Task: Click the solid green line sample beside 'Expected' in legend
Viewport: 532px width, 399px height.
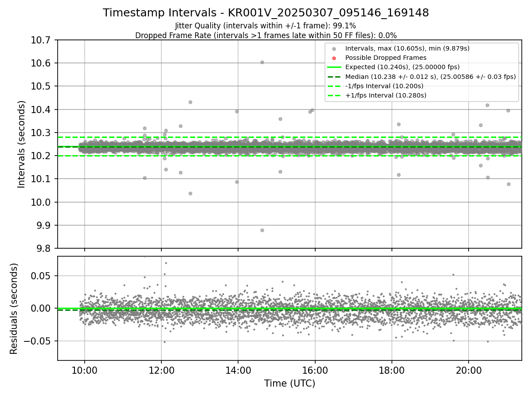Action: tap(334, 67)
